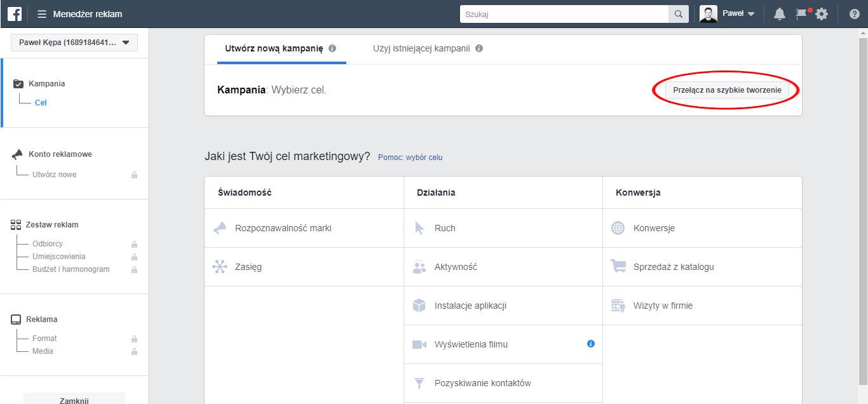Image resolution: width=868 pixels, height=404 pixels.
Task: Click info icon beside Wyświetlenia filmu
Action: [x=591, y=344]
